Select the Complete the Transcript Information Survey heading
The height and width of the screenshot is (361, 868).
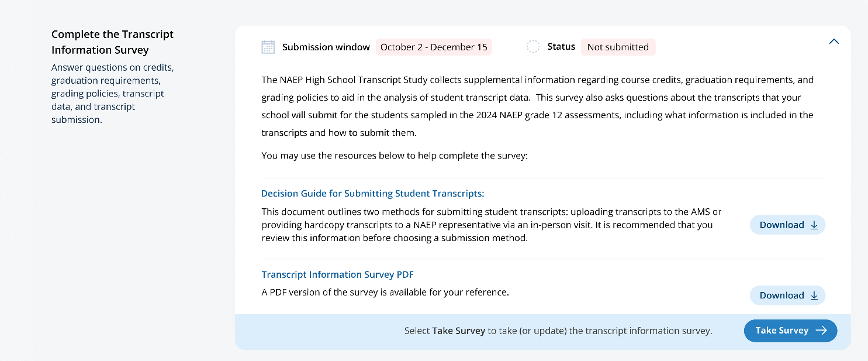(x=112, y=42)
